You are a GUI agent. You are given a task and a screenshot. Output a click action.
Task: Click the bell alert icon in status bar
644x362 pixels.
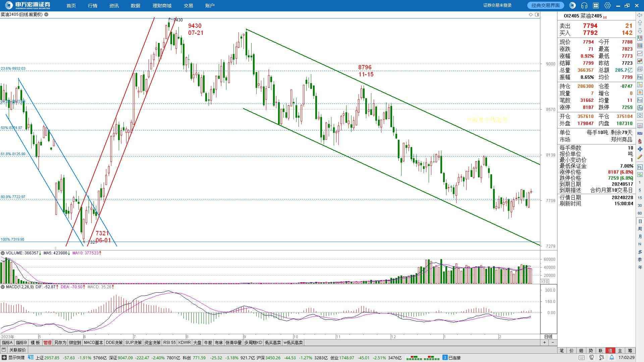[x=612, y=358]
